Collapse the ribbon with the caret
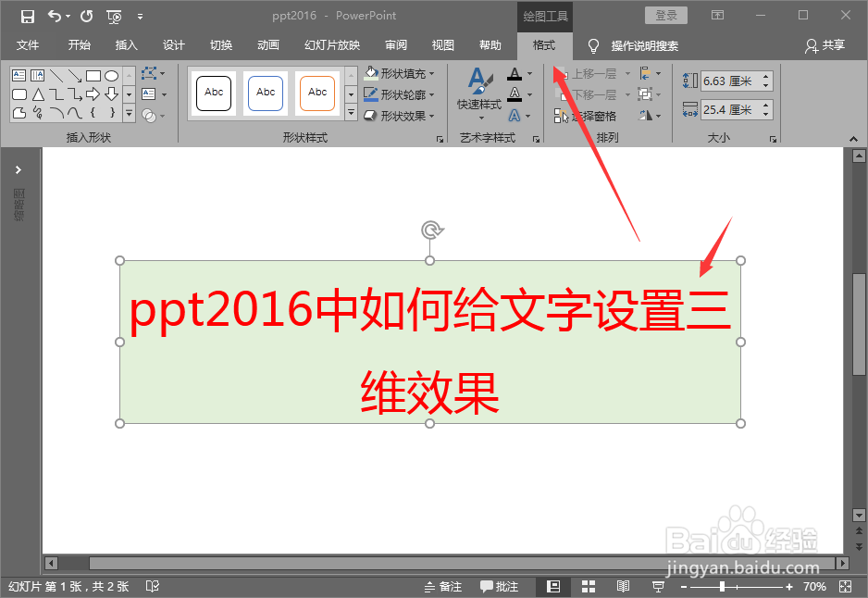This screenshot has height=598, width=868. coord(853,139)
